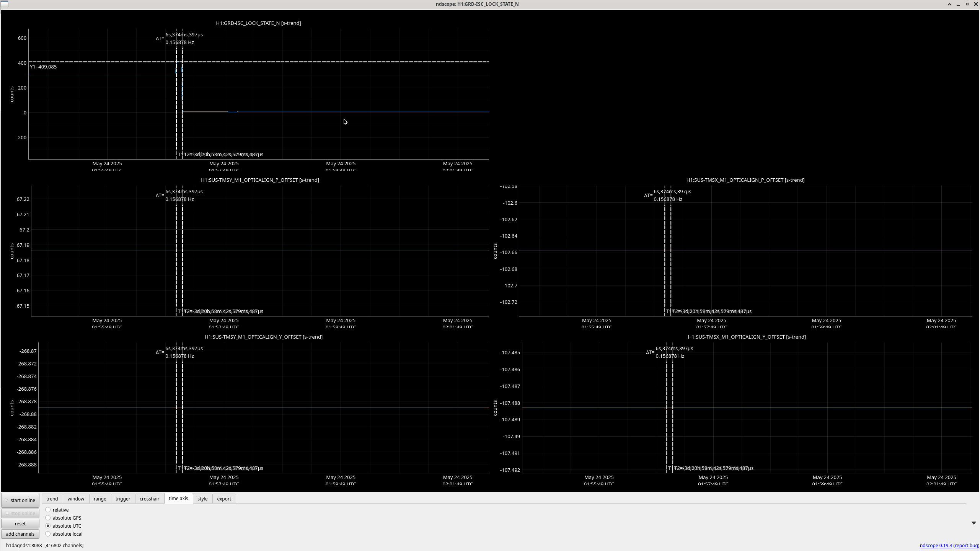
Task: Click the h1daqnds1:8088 server status text
Action: (24, 545)
